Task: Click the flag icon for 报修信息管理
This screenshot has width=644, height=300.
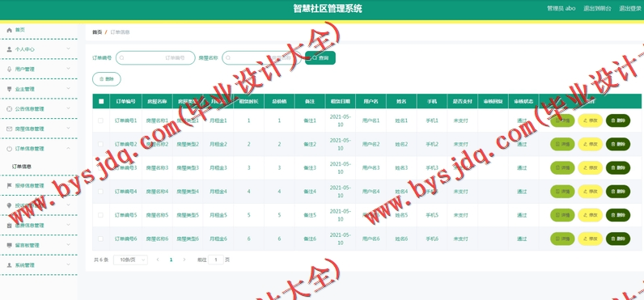Action: tap(10, 185)
